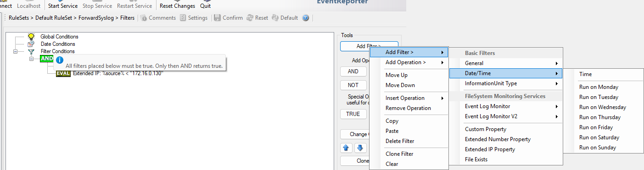Select Custom Property filter

pos(505,129)
